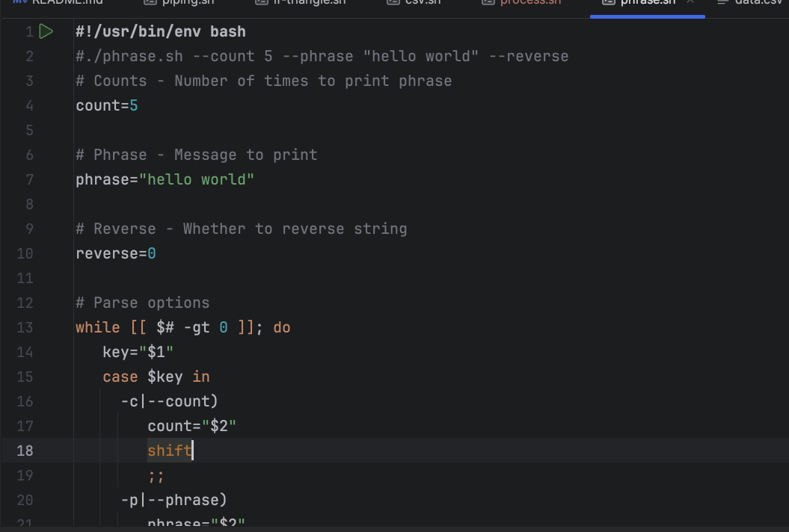Click the file icon on data.csv tab
The height and width of the screenshot is (532, 789).
click(x=722, y=2)
